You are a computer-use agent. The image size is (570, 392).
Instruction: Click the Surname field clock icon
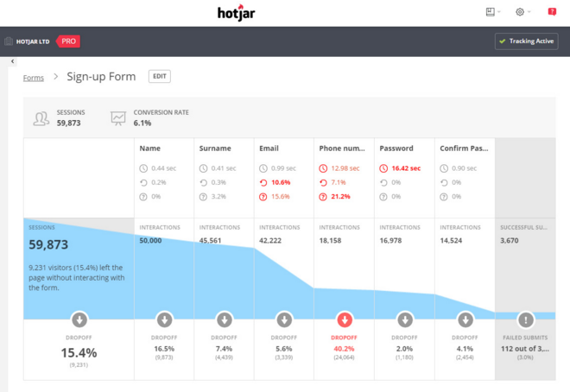pos(204,168)
